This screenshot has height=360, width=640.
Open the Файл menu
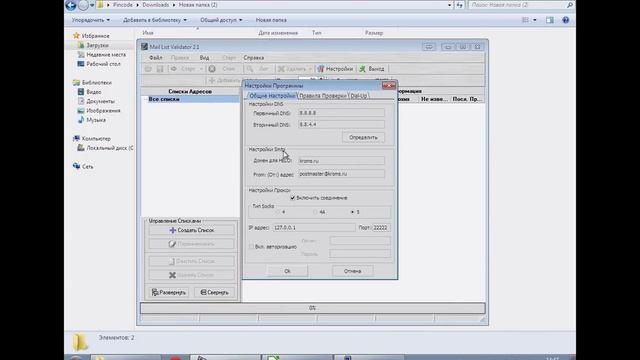(156, 58)
